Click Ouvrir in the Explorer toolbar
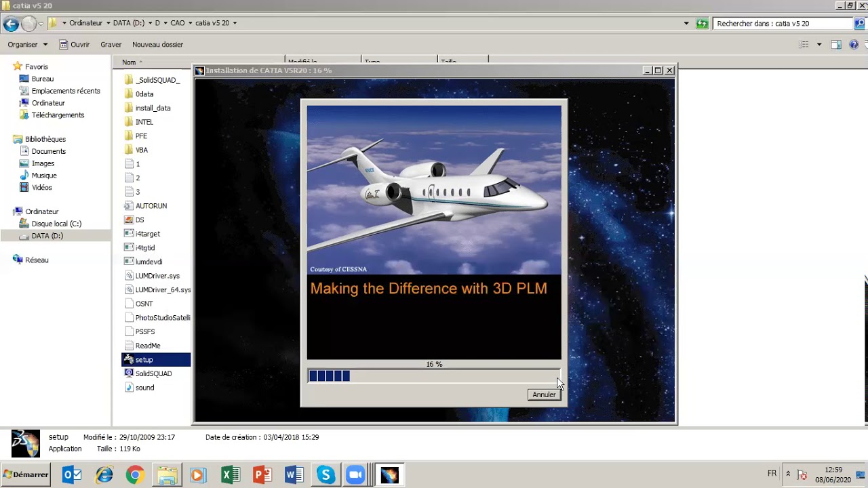868x488 pixels. (75, 45)
